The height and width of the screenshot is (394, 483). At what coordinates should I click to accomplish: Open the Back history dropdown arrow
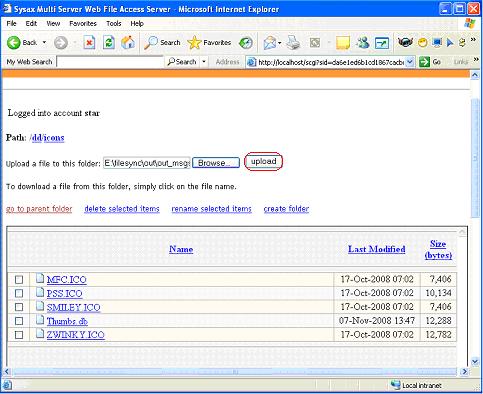click(44, 43)
